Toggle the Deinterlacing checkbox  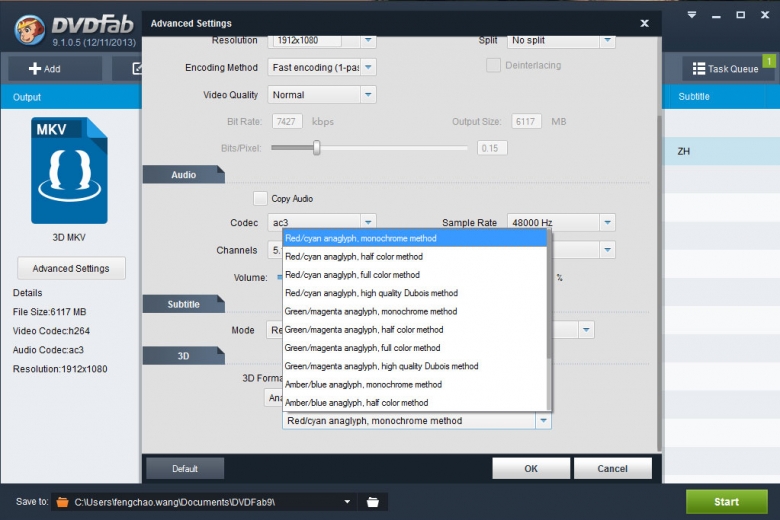tap(493, 65)
